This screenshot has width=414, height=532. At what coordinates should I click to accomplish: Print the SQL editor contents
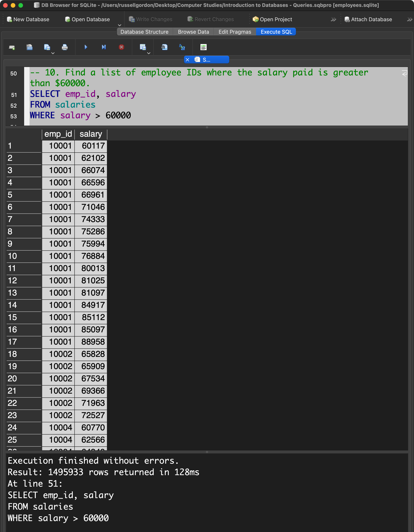click(x=65, y=47)
